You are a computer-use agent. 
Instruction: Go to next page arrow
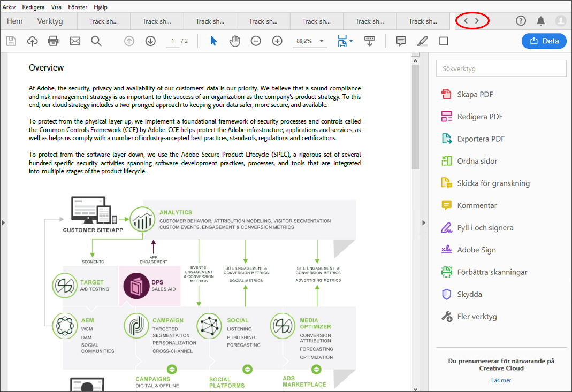[x=150, y=41]
